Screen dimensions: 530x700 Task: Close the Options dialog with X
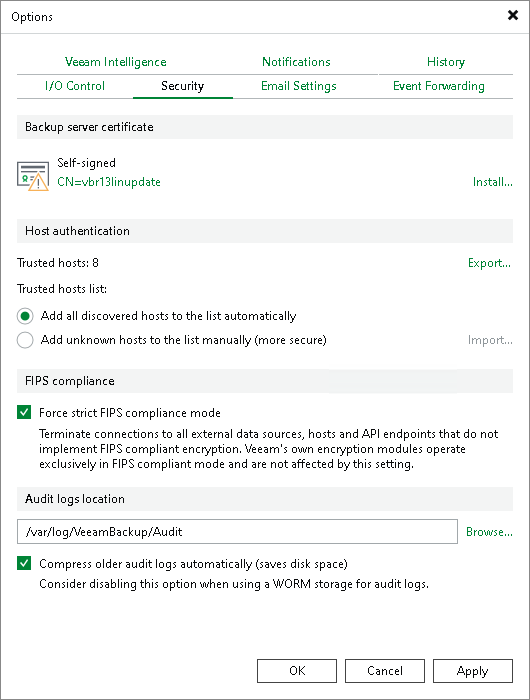pos(513,16)
